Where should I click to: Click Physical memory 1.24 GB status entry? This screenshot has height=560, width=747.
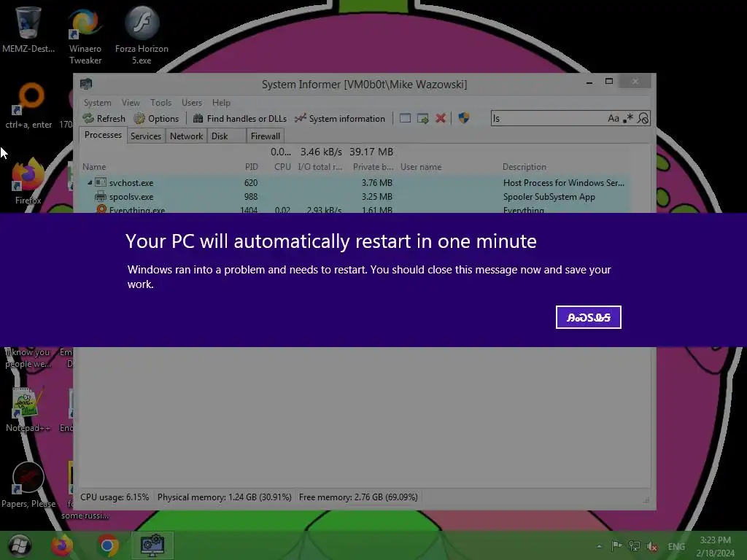pyautogui.click(x=225, y=497)
